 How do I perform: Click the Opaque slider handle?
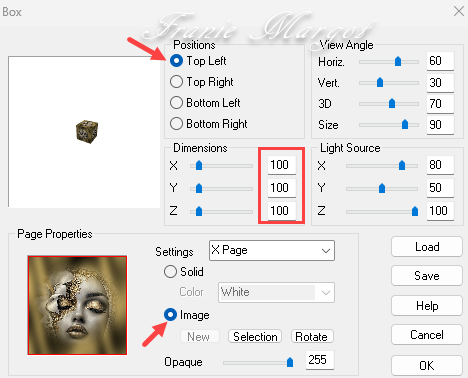290,362
